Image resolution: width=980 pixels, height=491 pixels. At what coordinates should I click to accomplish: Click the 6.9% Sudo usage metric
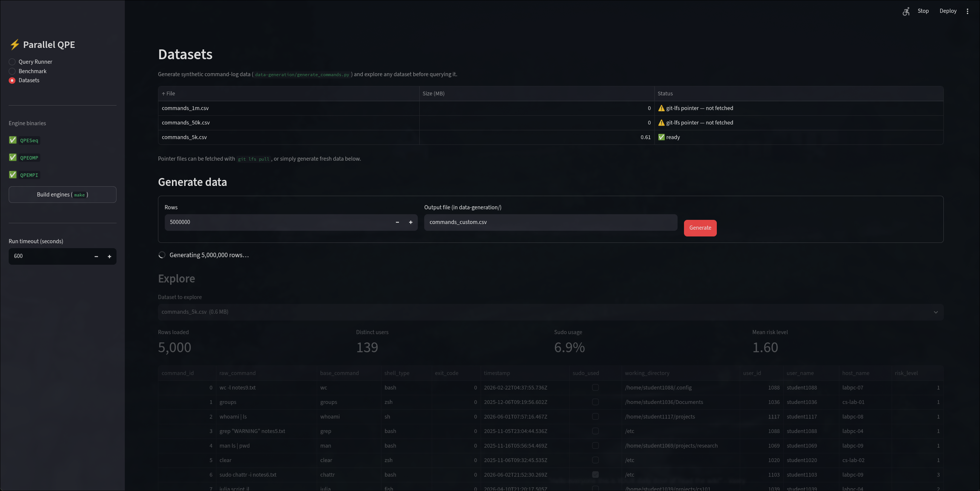point(569,347)
